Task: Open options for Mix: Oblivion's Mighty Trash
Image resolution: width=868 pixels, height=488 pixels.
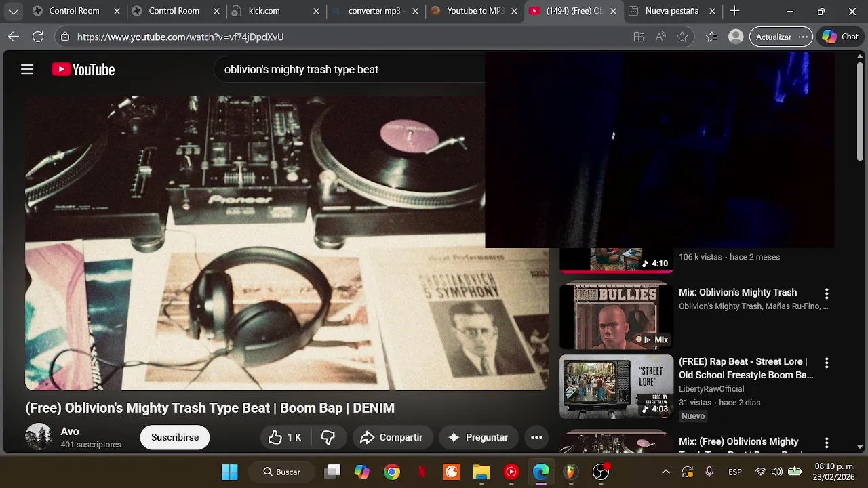Action: click(x=827, y=293)
